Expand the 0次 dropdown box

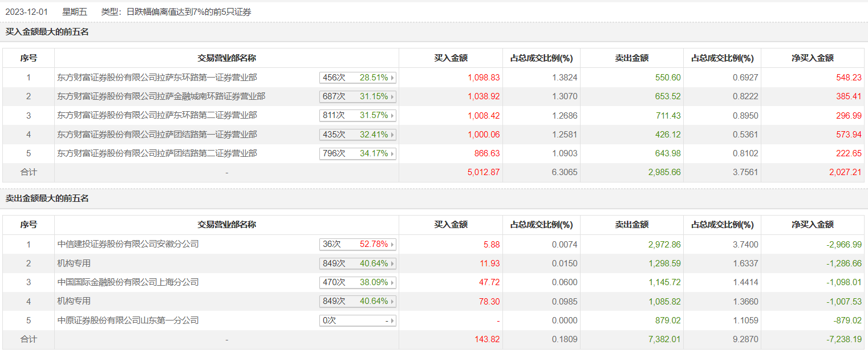pos(358,320)
